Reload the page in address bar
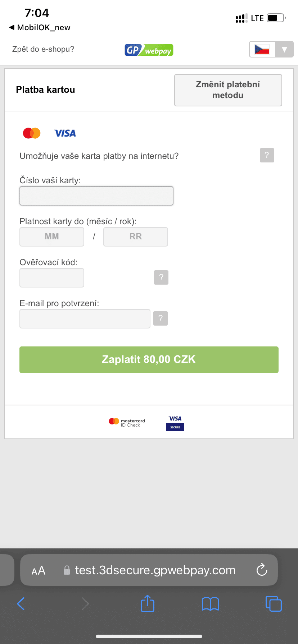298x644 pixels. pos(262,570)
